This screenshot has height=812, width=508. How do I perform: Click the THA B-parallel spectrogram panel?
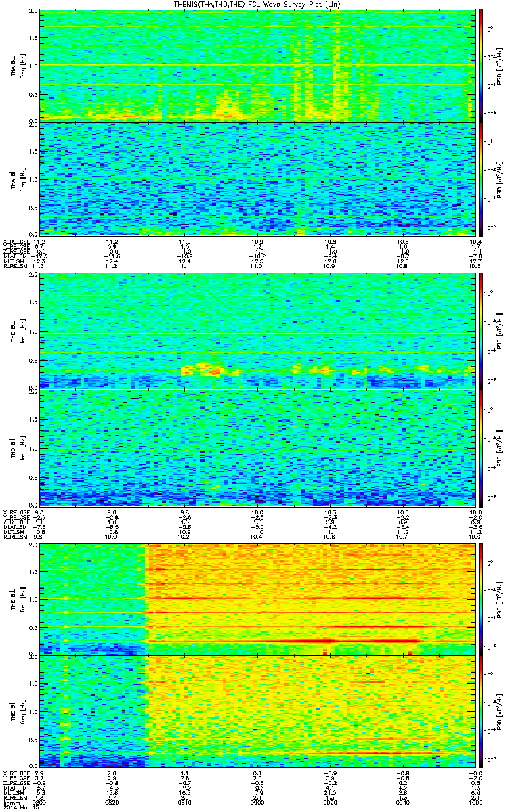(257, 178)
